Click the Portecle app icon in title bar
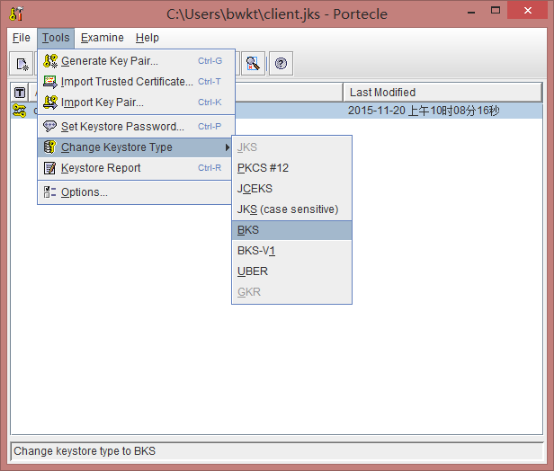The image size is (554, 471). coord(16,14)
